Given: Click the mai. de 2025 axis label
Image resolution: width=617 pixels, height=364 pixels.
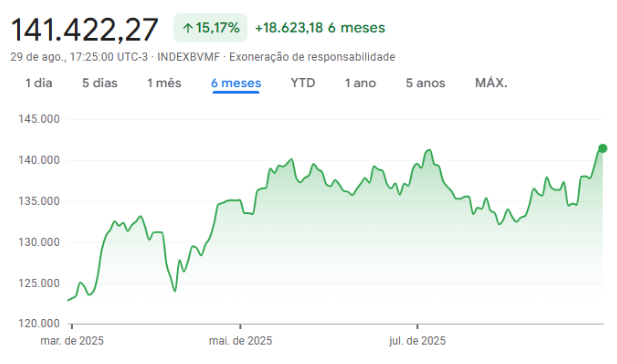Looking at the screenshot, I should coord(240,341).
